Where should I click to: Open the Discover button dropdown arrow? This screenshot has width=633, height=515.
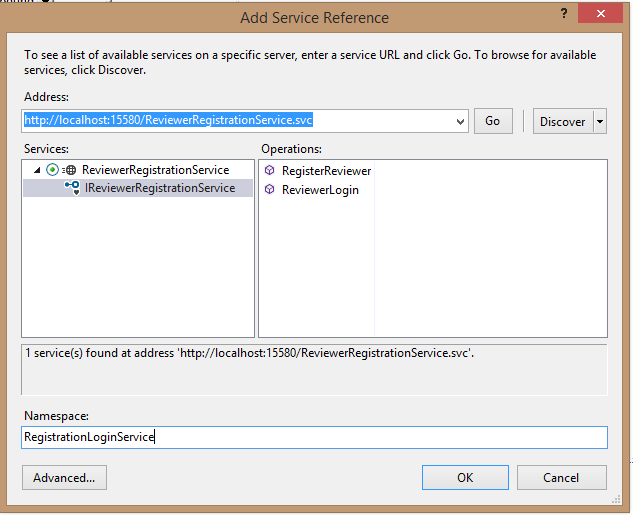click(x=600, y=121)
